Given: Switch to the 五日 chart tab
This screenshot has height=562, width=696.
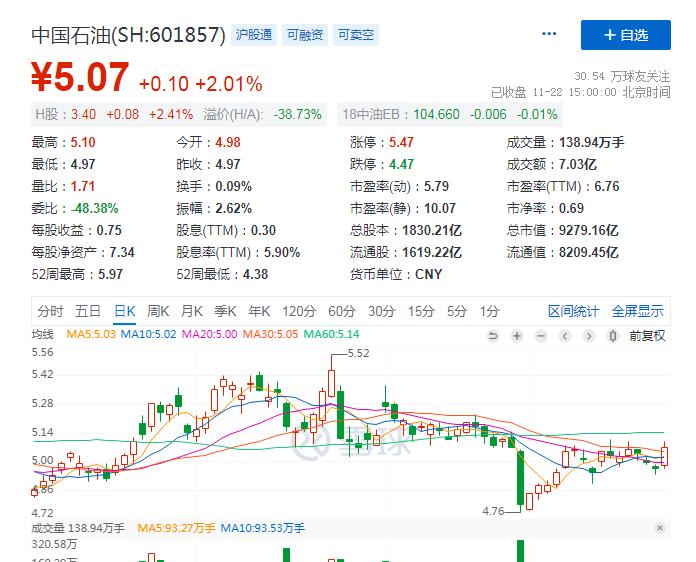Looking at the screenshot, I should click(87, 311).
